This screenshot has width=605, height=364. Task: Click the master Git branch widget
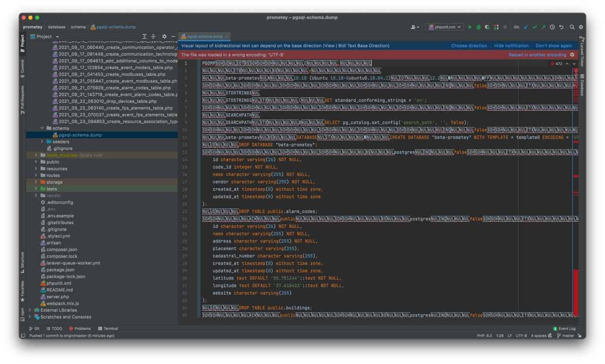tap(565, 336)
